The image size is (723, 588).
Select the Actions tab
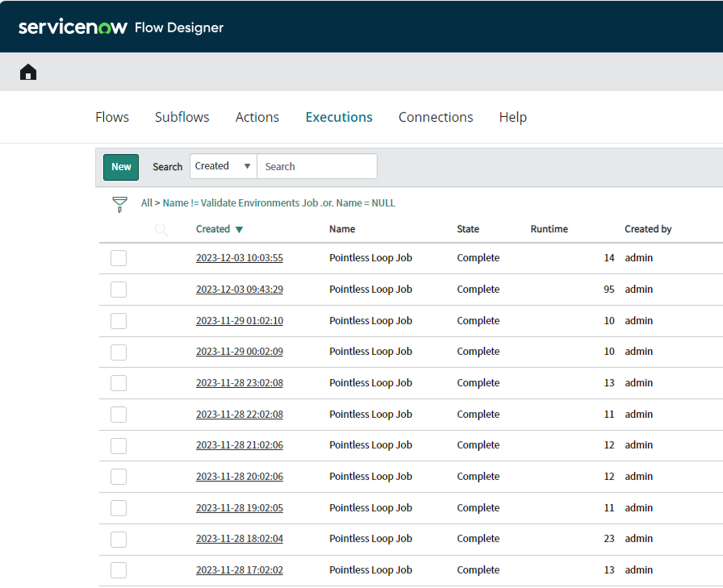click(x=257, y=117)
